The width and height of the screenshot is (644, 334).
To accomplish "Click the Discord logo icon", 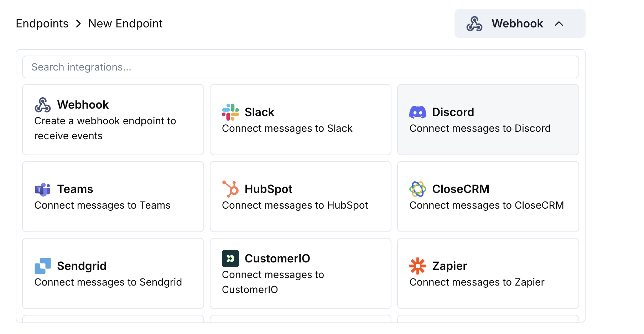I will click(417, 112).
